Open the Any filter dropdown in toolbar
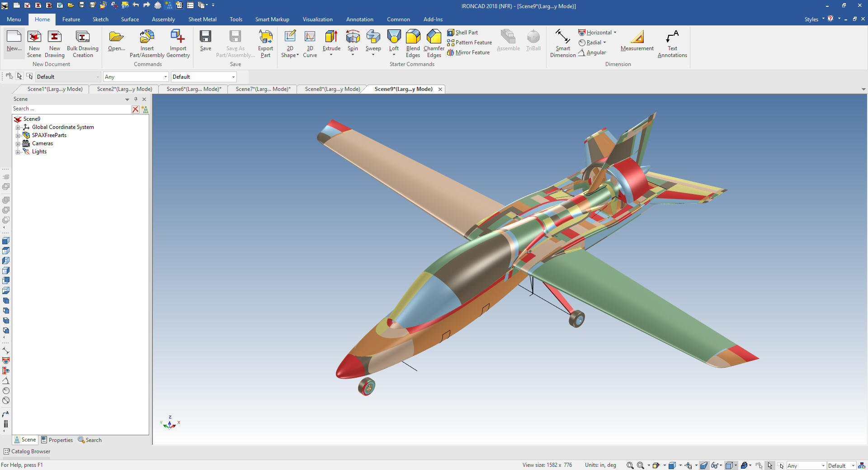Screen dimensions: 868x470 click(x=136, y=77)
